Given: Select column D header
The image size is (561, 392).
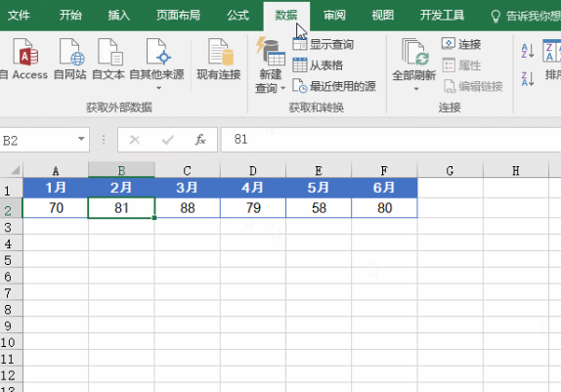Looking at the screenshot, I should (x=252, y=170).
